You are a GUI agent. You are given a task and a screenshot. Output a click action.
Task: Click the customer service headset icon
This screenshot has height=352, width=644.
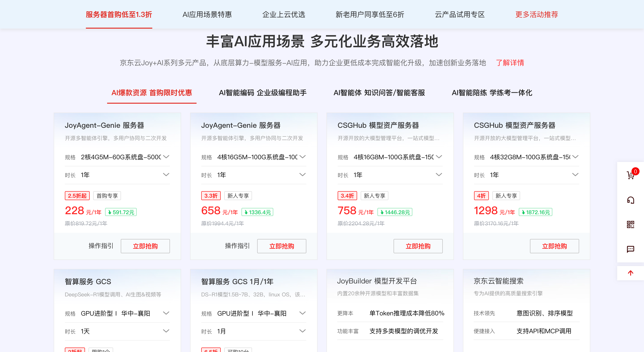630,200
